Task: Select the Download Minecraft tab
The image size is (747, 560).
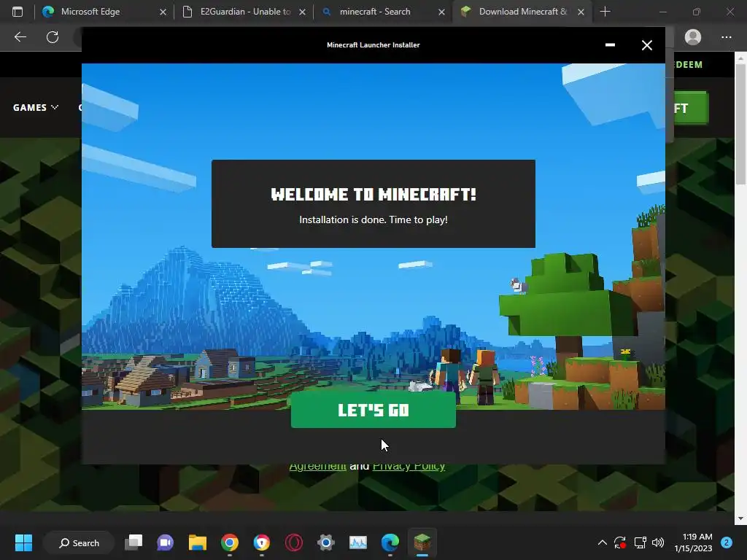Action: coord(522,12)
